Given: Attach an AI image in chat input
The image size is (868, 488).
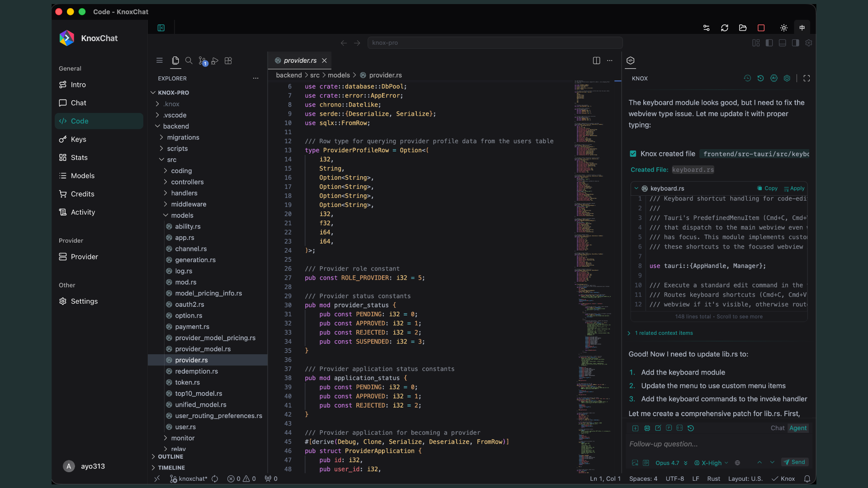Looking at the screenshot, I should coord(635,463).
